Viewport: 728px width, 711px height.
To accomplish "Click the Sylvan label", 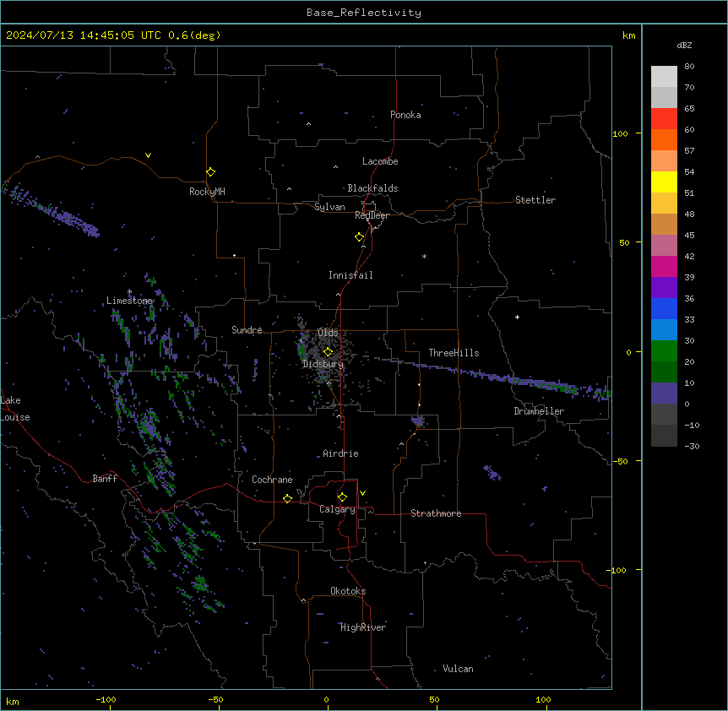I will [x=329, y=207].
